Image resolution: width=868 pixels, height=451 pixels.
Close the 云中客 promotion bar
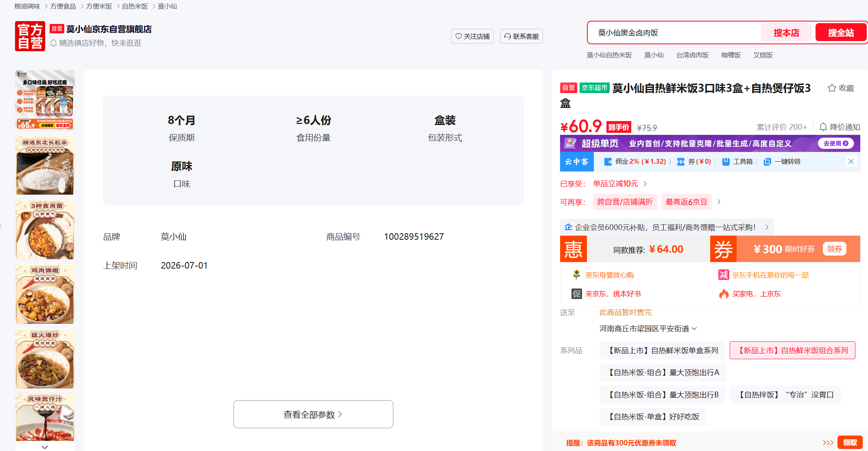(851, 161)
